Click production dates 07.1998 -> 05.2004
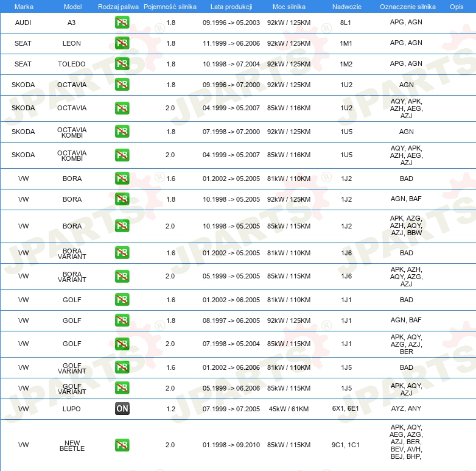 point(231,344)
